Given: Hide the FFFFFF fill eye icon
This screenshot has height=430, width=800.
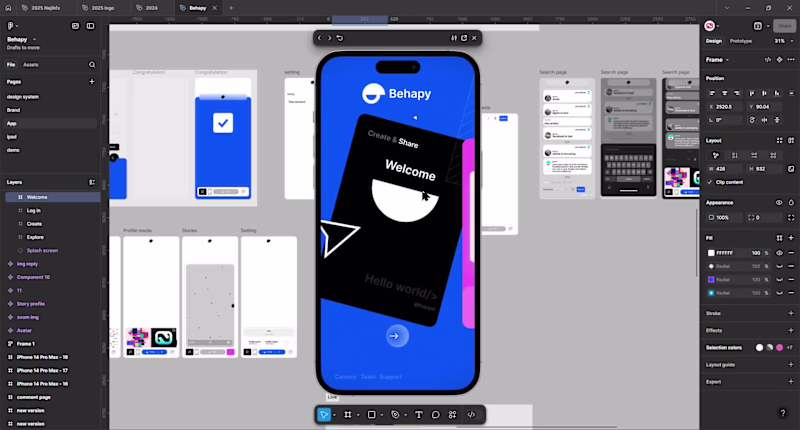Looking at the screenshot, I should click(x=779, y=253).
